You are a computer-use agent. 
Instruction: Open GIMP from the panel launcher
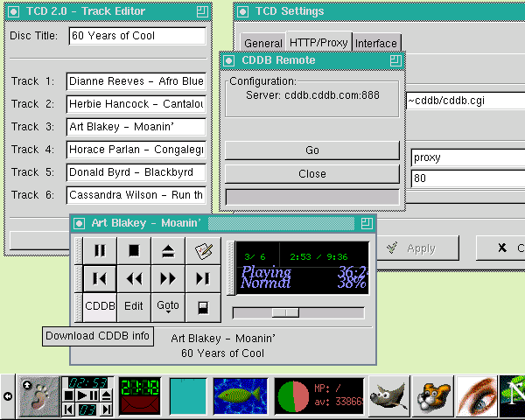(388, 396)
